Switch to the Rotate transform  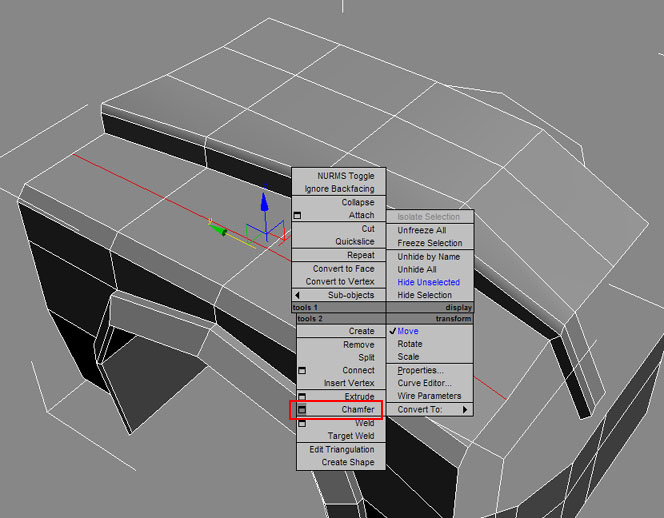[x=409, y=344]
